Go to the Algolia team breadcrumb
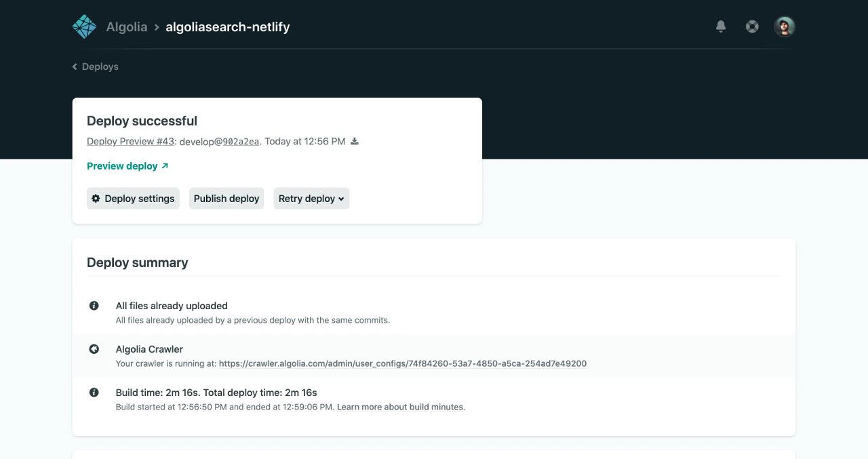Viewport: 868px width, 459px height. 127,27
